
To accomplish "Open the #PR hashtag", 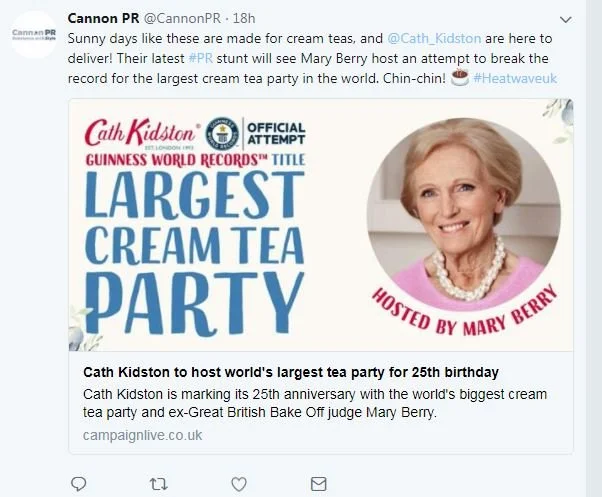I will coord(201,58).
